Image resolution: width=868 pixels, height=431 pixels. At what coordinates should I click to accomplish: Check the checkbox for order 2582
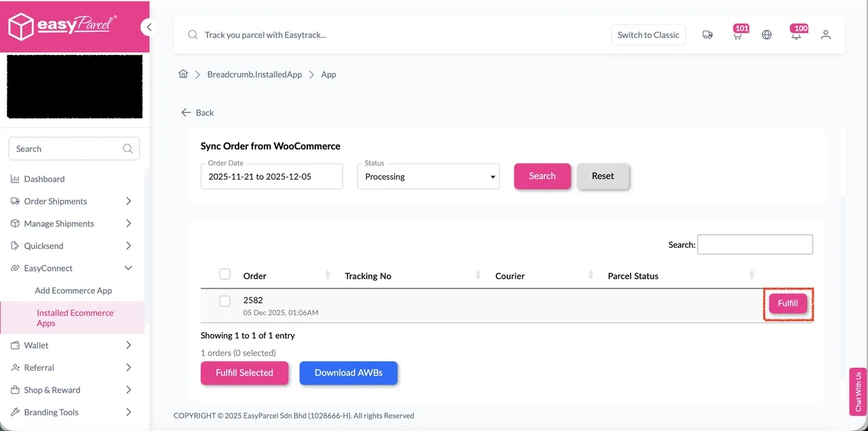[x=224, y=301]
